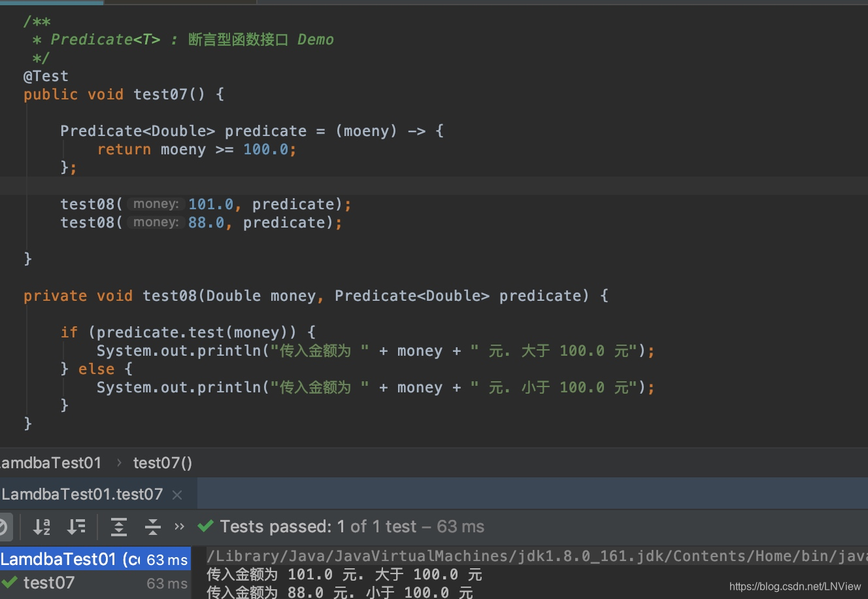Click the green passed checkmark in status
This screenshot has width=868, height=599.
click(205, 526)
